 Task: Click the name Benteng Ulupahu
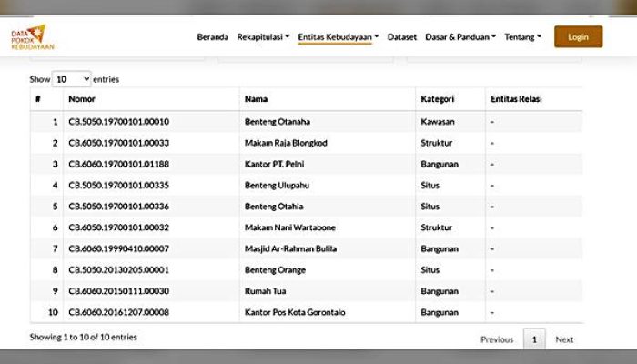(x=277, y=186)
